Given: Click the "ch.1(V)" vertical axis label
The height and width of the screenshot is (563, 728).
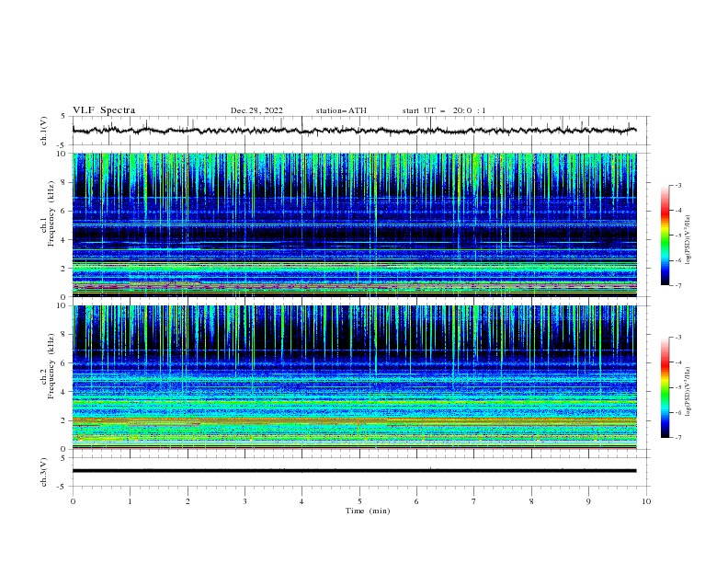Looking at the screenshot, I should click(x=44, y=131).
